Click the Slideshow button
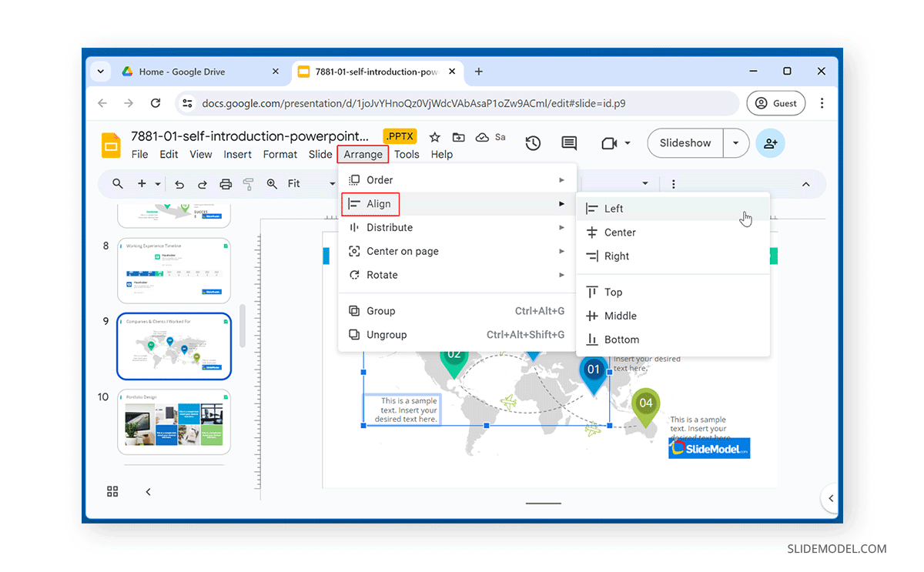Viewport: 924px width, 572px height. coord(685,142)
